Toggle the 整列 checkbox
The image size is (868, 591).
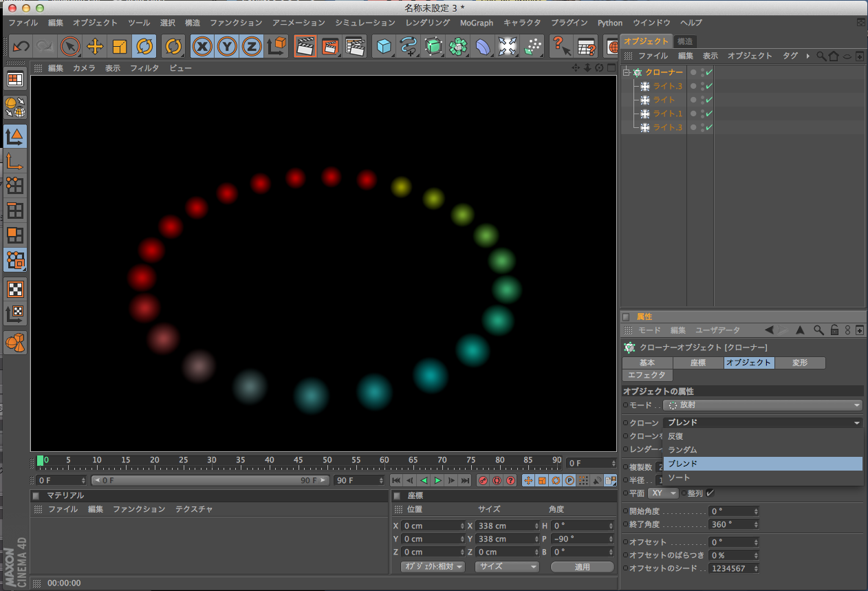(710, 493)
